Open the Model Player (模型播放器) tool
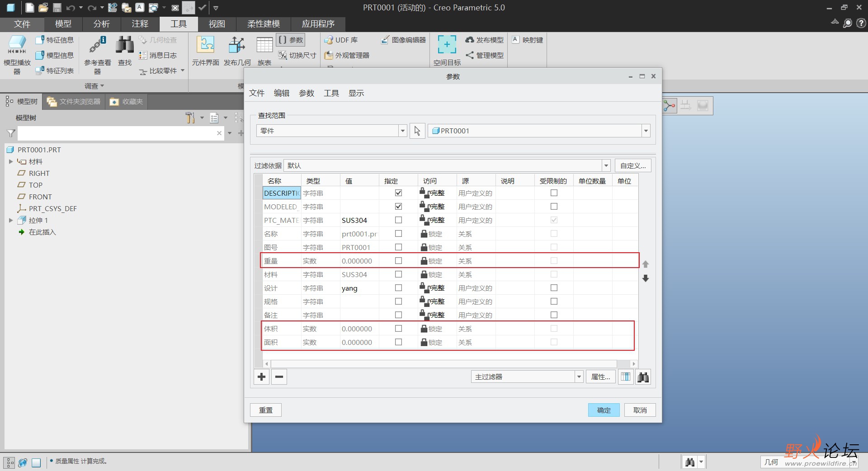 17,54
